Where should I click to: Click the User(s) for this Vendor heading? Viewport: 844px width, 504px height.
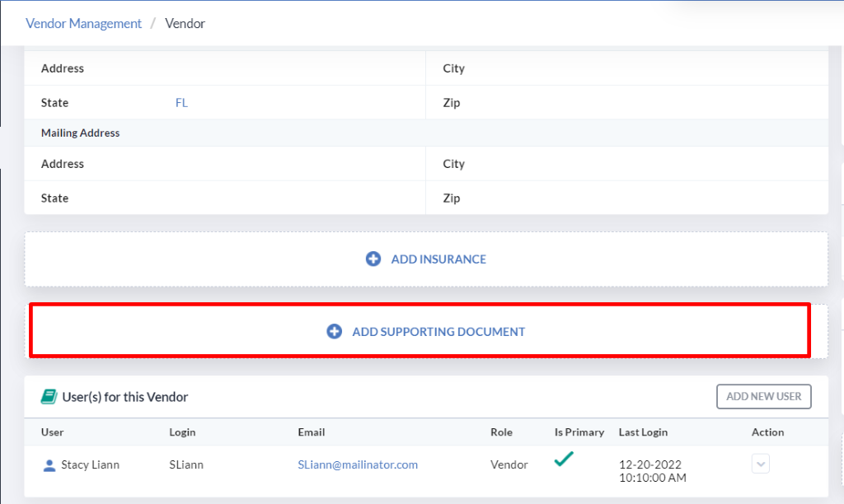click(125, 397)
